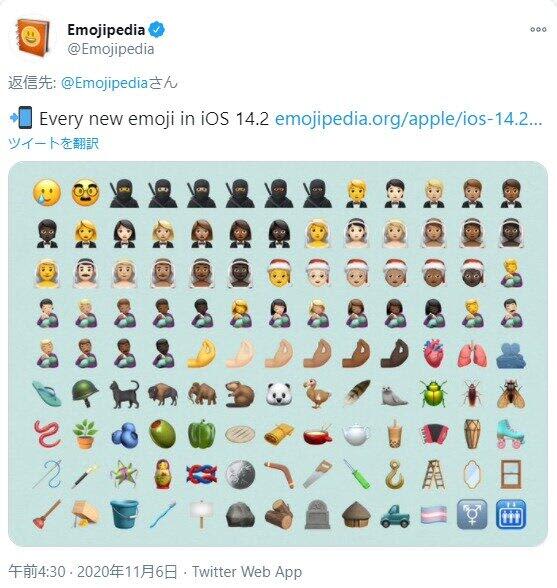Click the disguised face emoji with glasses

tap(86, 193)
